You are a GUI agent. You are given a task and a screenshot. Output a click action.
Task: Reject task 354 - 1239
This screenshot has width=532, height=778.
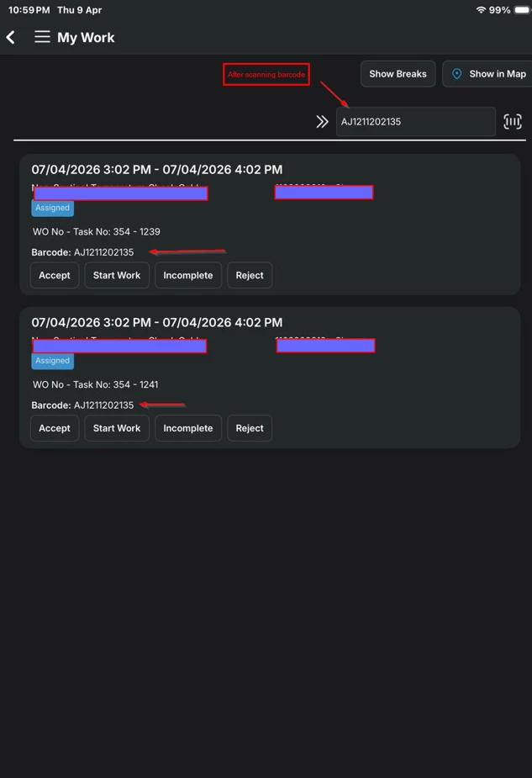tap(250, 275)
